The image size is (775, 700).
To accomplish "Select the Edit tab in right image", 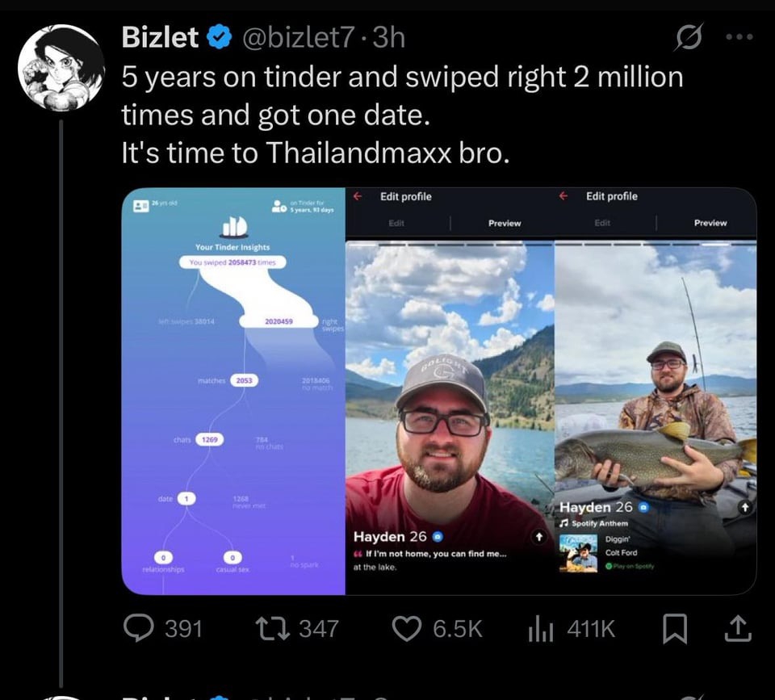I will 602,223.
